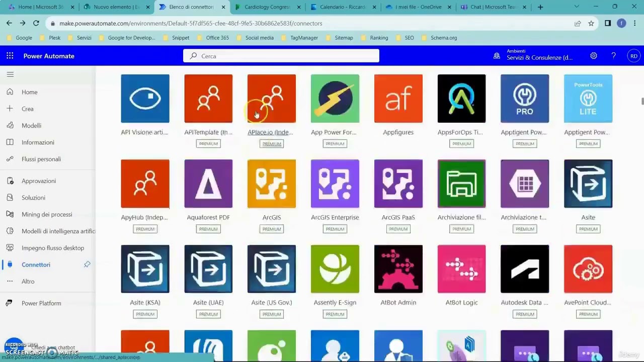
Task: Select the Asite (US Gov.) connector
Action: coord(272,269)
